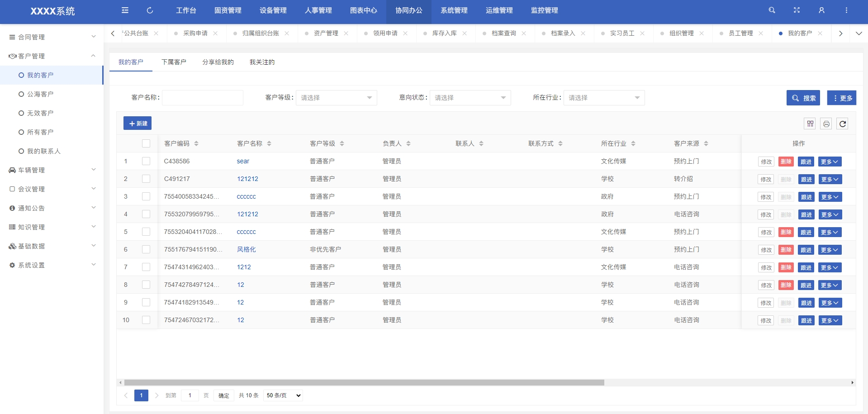
Task: Click the 更多 filter button
Action: coord(842,98)
